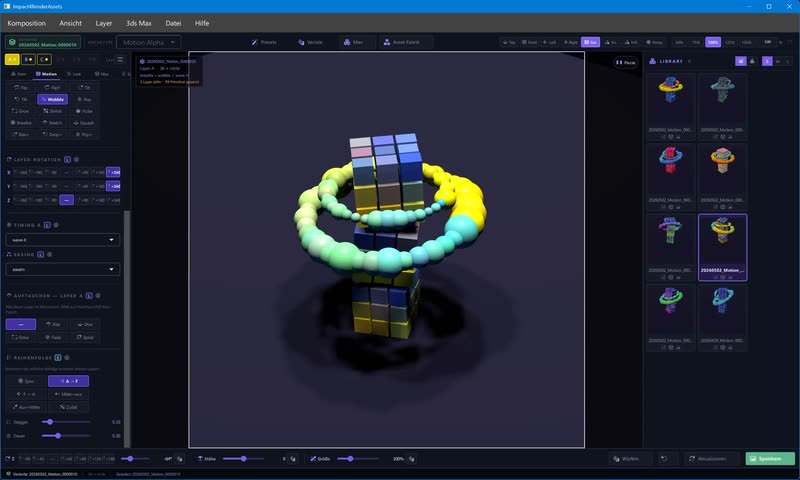Set viewport zoom to 100%
Screen dimensions: 800x480
click(x=713, y=42)
